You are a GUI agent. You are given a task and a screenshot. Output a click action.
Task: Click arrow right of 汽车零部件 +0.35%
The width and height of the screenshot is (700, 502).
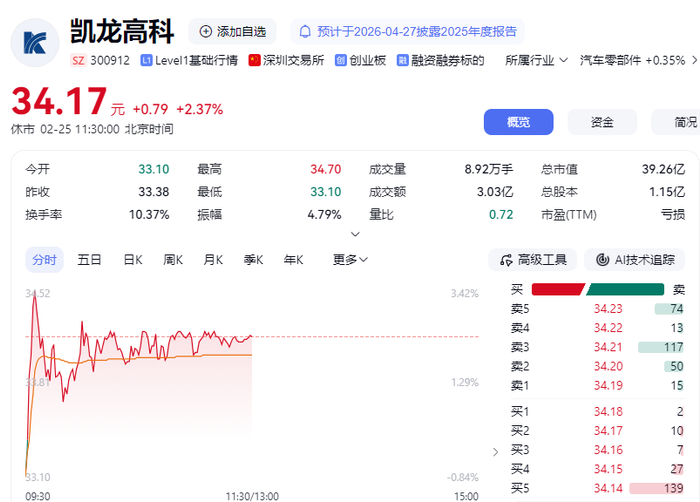pyautogui.click(x=694, y=60)
